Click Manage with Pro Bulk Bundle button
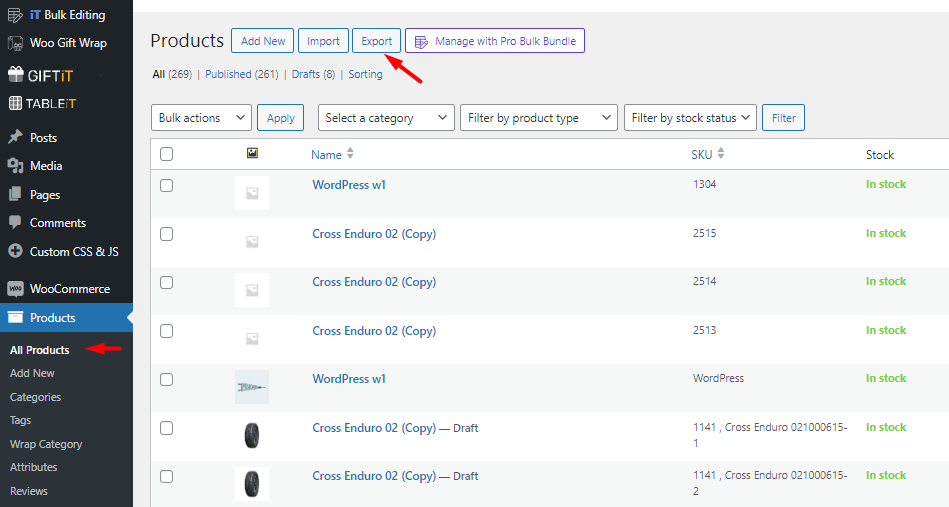Viewport: 949px width, 507px height. click(x=495, y=41)
